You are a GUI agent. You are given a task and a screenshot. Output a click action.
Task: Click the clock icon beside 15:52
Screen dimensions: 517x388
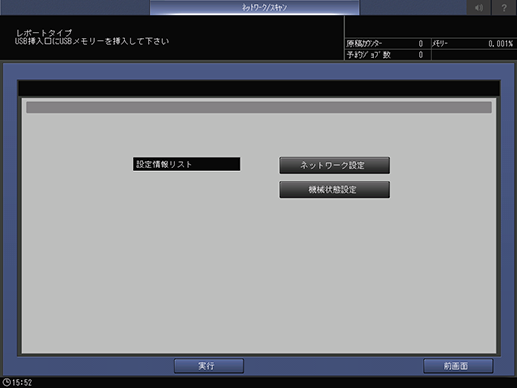(6, 382)
